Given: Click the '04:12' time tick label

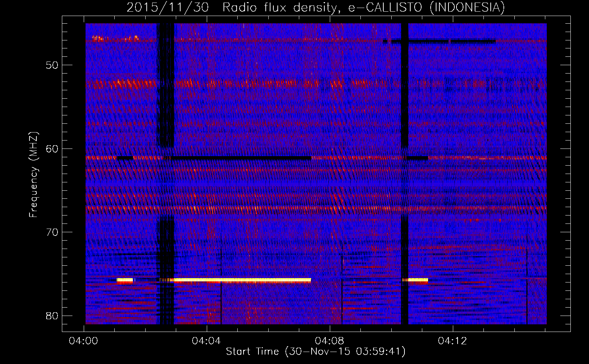Looking at the screenshot, I should [x=452, y=341].
